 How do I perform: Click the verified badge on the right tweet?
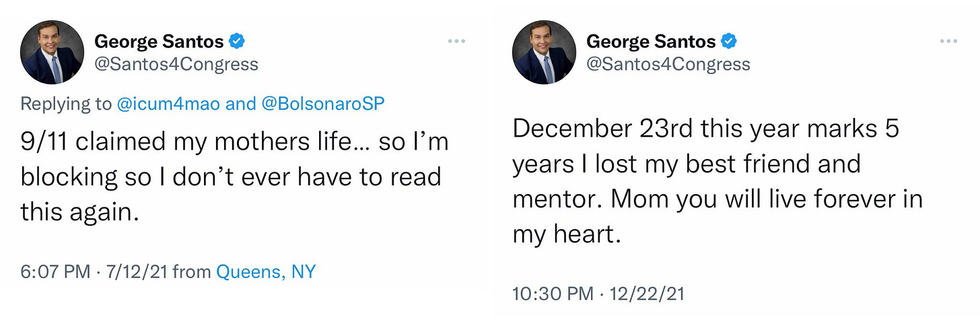coord(729,42)
